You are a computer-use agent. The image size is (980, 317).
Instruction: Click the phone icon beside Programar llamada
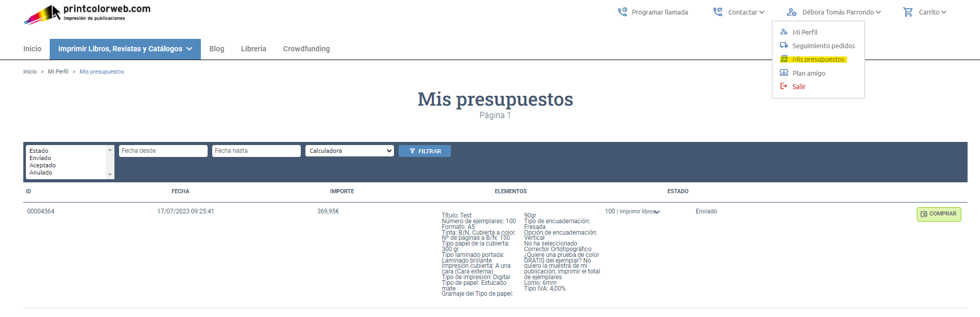coord(622,12)
